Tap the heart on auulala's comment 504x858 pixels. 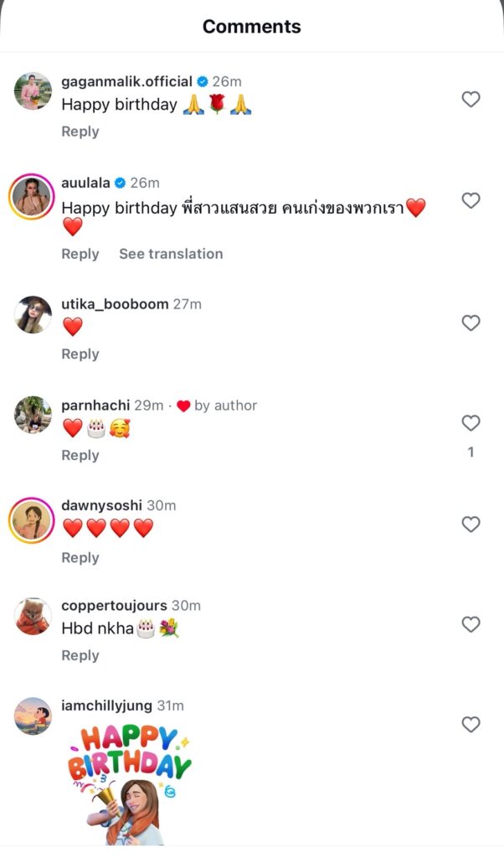[471, 201]
